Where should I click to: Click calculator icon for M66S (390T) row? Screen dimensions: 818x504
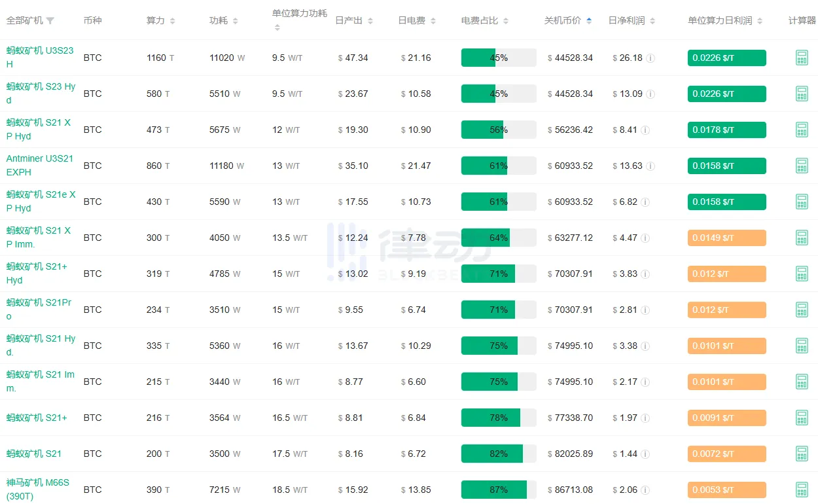802,490
